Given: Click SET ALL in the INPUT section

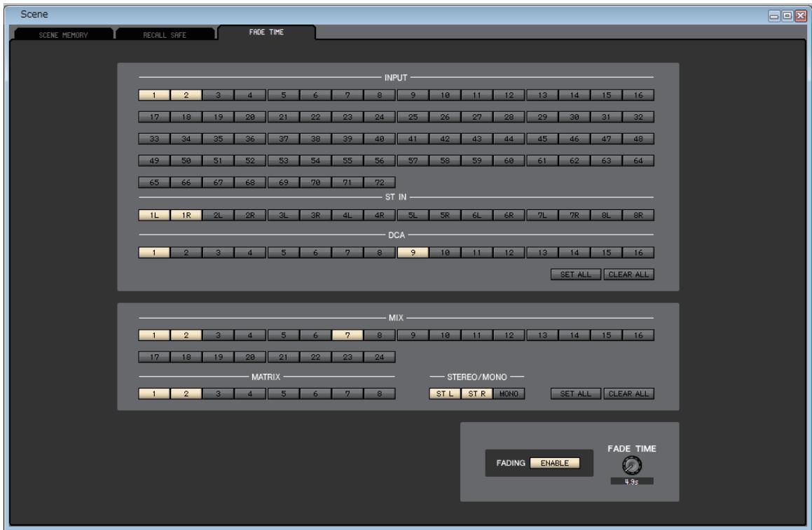Looking at the screenshot, I should click(x=575, y=274).
